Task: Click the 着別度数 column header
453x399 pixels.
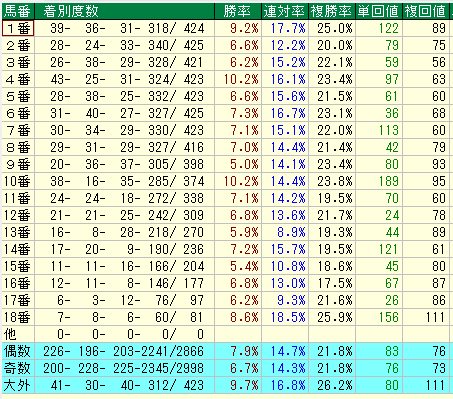Action: [x=125, y=11]
